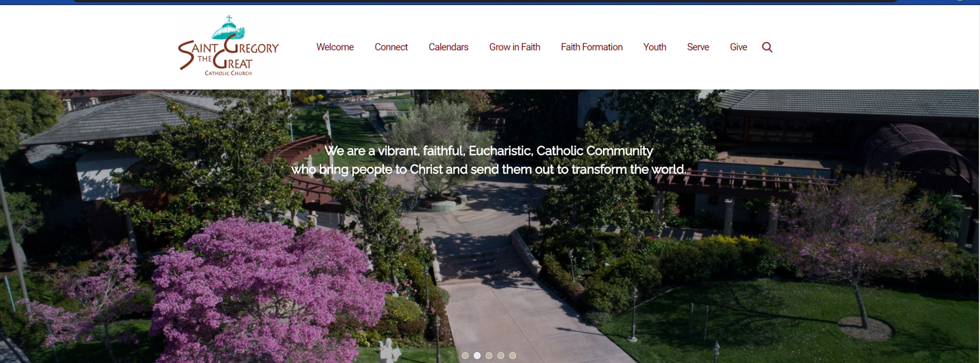Open the Welcome menu
The image size is (980, 363).
tap(335, 47)
